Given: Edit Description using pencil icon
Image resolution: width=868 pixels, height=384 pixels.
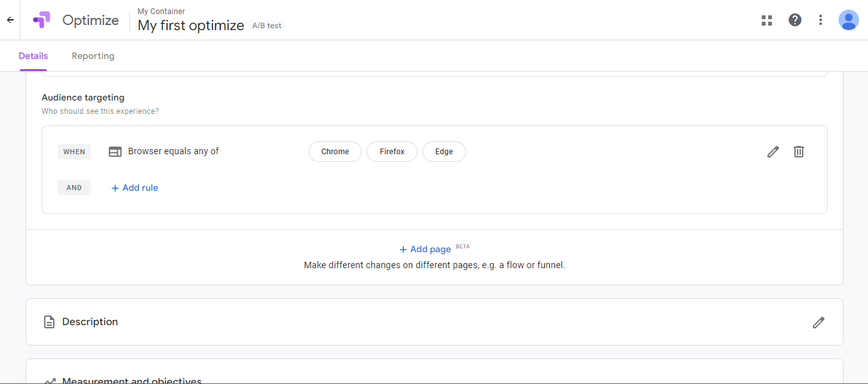Looking at the screenshot, I should 819,322.
